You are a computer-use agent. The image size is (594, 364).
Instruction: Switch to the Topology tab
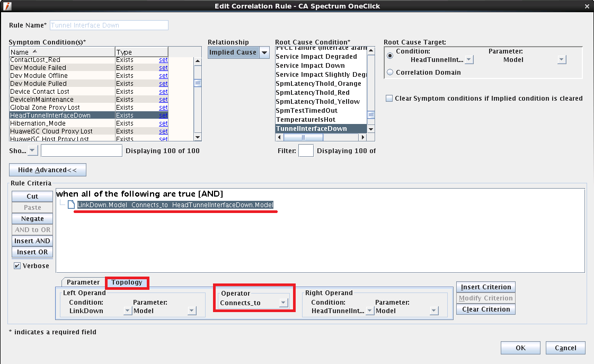point(127,282)
